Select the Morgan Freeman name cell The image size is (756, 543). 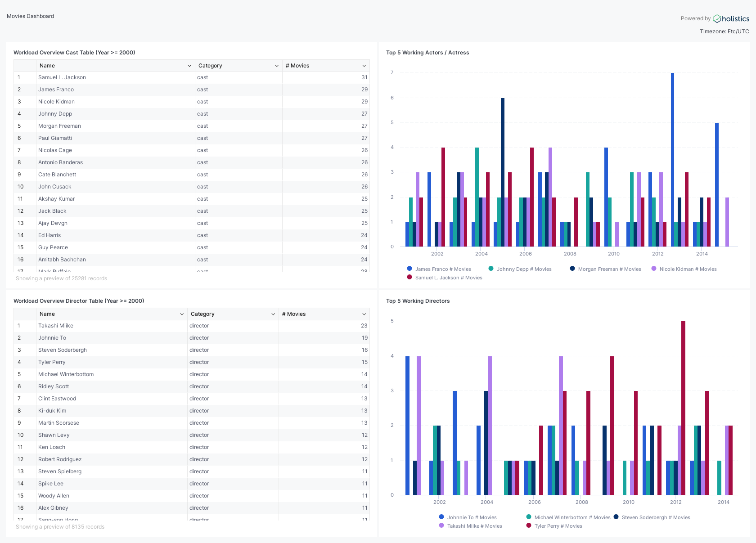pos(115,126)
